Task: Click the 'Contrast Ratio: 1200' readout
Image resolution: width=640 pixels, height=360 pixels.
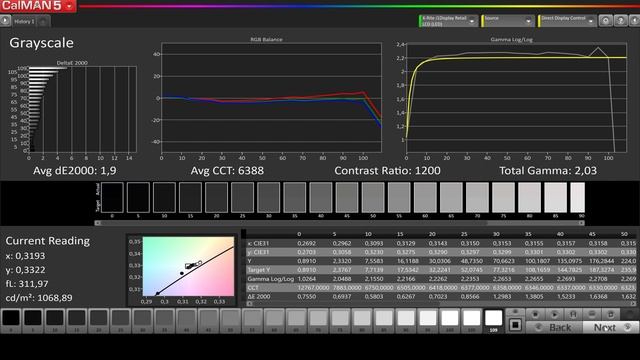Action: click(387, 171)
